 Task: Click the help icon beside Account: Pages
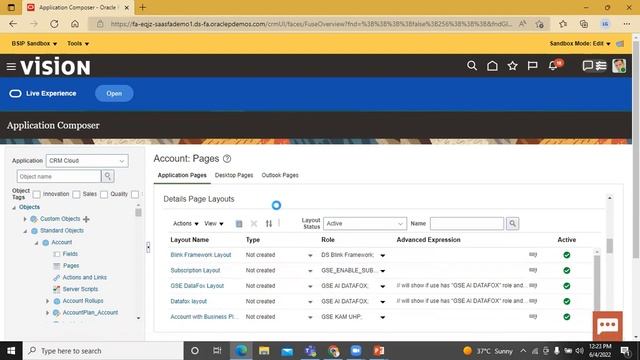[227, 159]
